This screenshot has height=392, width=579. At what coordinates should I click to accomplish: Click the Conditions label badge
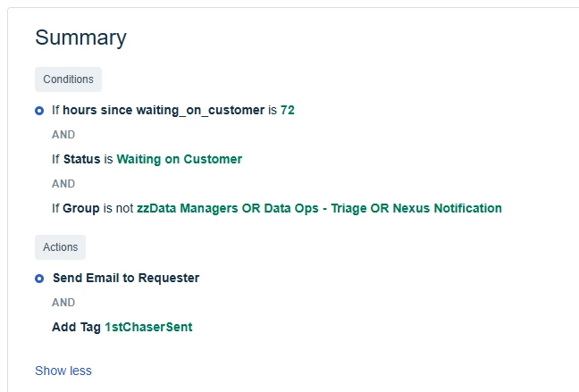click(x=68, y=79)
